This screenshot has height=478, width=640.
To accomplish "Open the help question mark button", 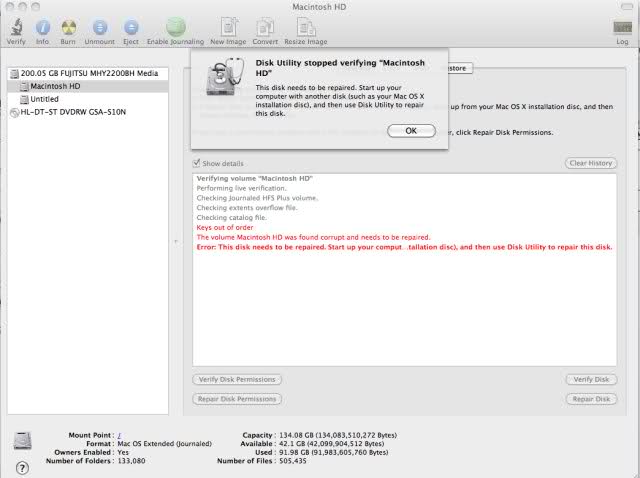I will click(x=22, y=468).
